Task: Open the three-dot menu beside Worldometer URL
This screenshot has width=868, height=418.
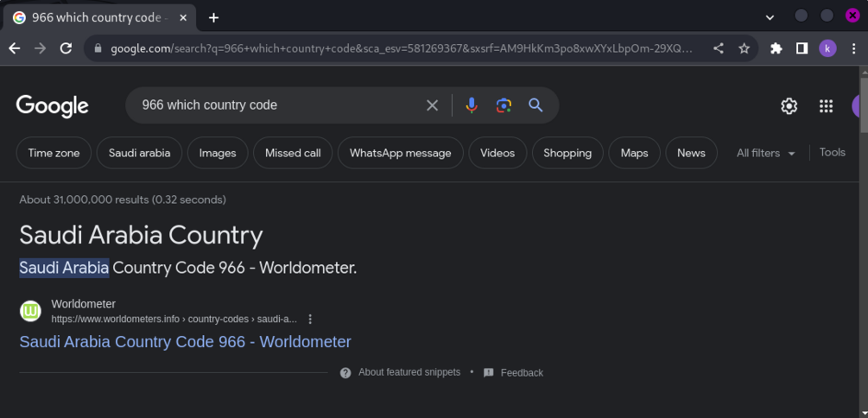Action: [310, 320]
